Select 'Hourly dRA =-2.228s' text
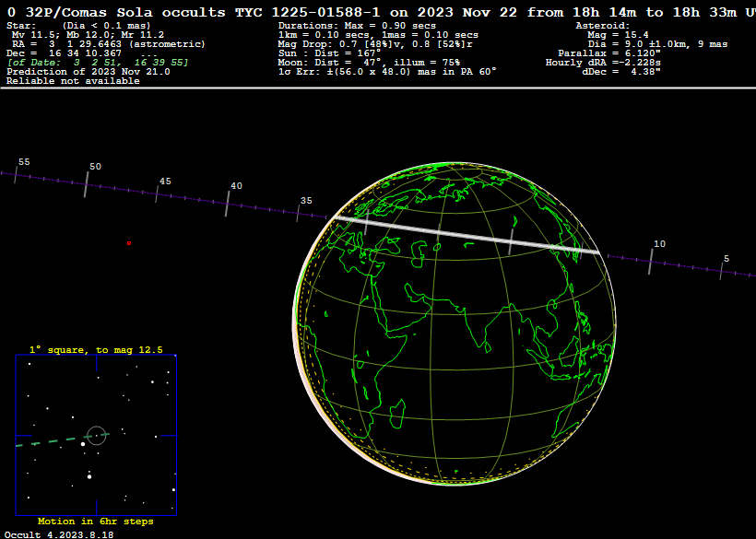The width and height of the screenshot is (756, 539). point(603,63)
